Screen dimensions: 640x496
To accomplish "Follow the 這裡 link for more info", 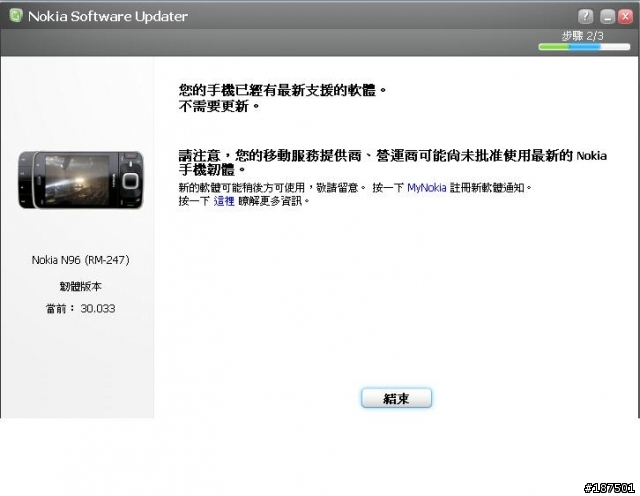I will pyautogui.click(x=224, y=201).
